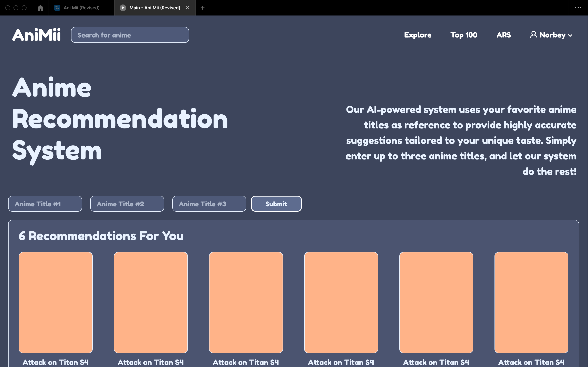Click the AniMii logo
The width and height of the screenshot is (588, 367).
coord(37,35)
